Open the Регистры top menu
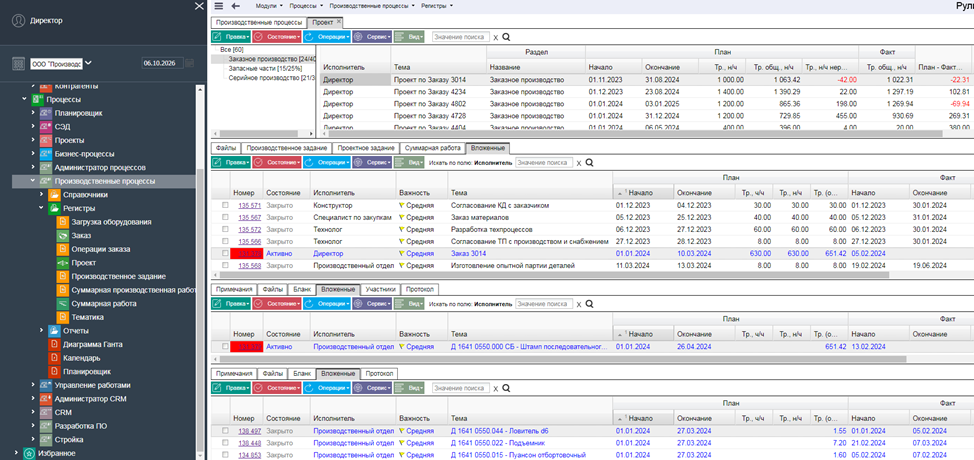The image size is (974, 460). pyautogui.click(x=437, y=6)
